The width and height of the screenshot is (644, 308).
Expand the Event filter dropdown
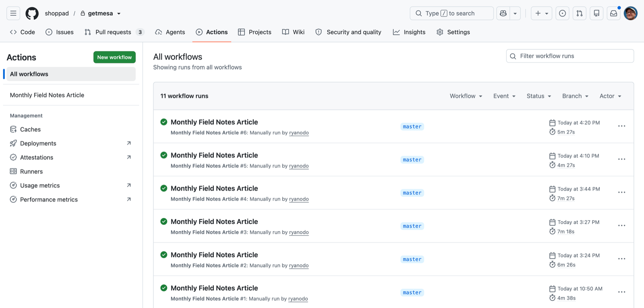(x=504, y=96)
